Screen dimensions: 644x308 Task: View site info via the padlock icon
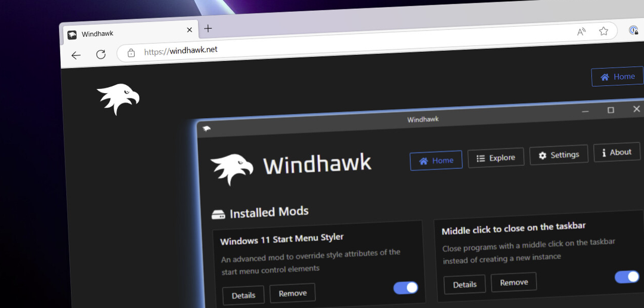(131, 53)
